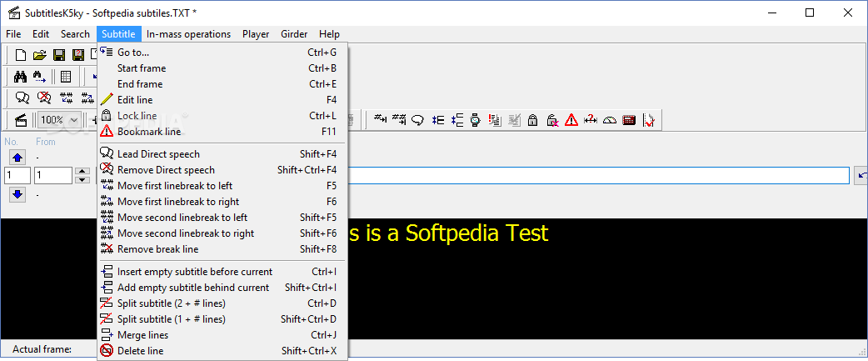Click the grid table toolbar icon
868x361 pixels.
pos(66,77)
